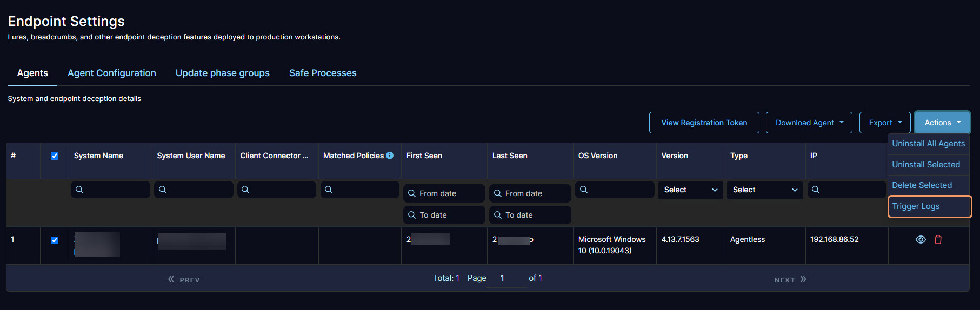Click the First Seen From date field

pos(444,193)
